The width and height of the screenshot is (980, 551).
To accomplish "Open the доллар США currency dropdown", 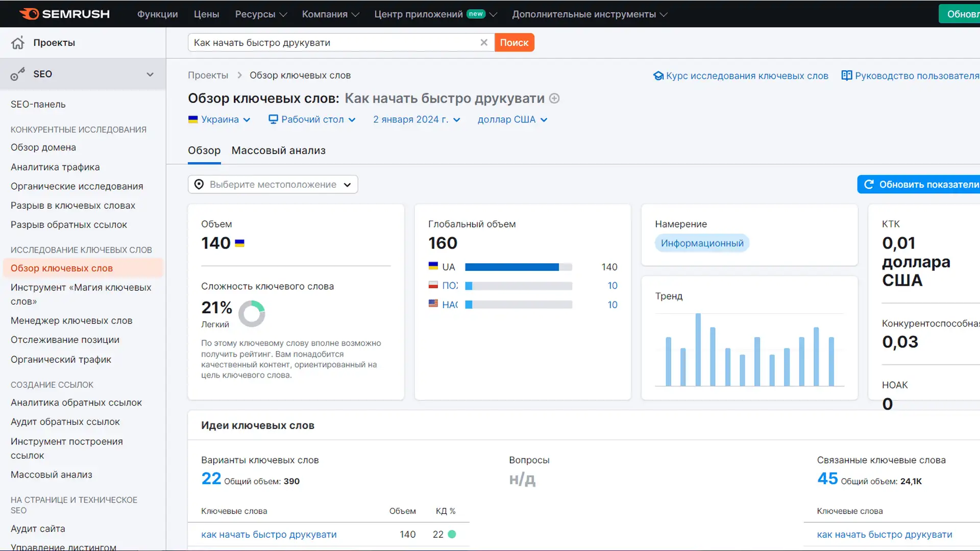I will 512,119.
